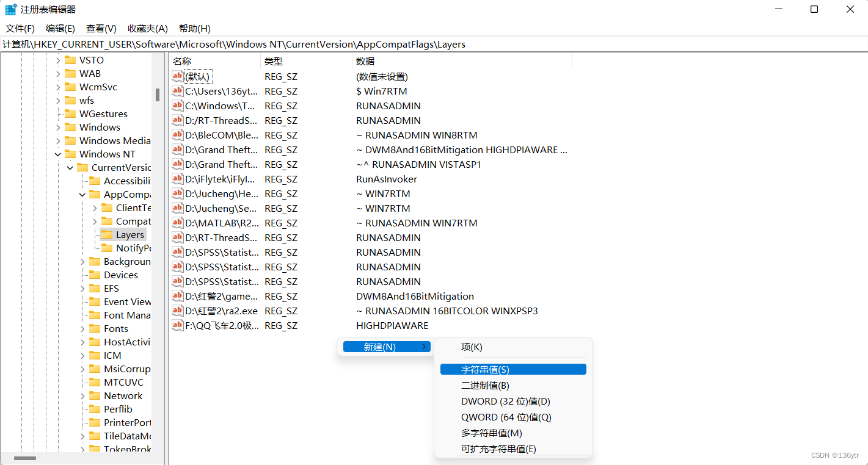The height and width of the screenshot is (465, 868).
Task: Click the icon beside D:\红警2\game... entry
Action: pyautogui.click(x=178, y=296)
